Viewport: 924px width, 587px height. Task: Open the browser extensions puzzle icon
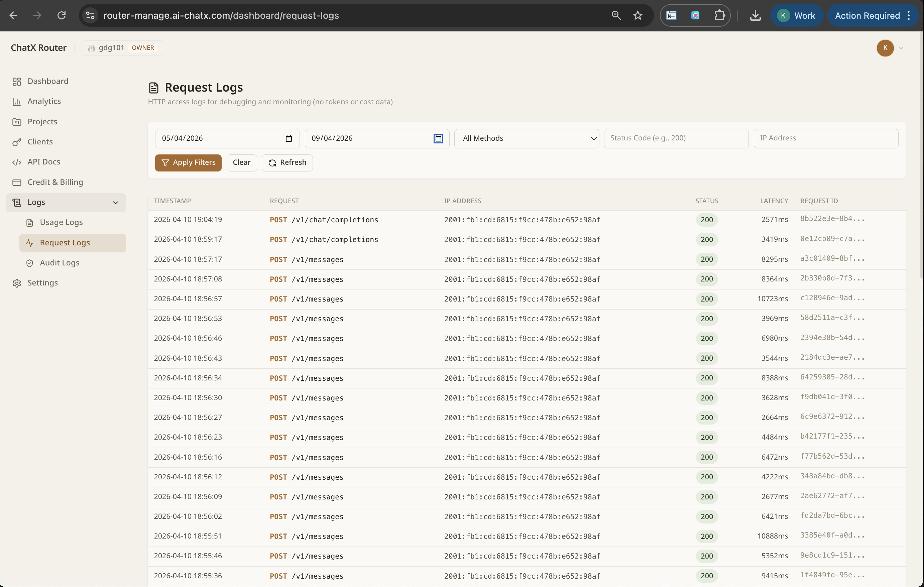tap(719, 15)
